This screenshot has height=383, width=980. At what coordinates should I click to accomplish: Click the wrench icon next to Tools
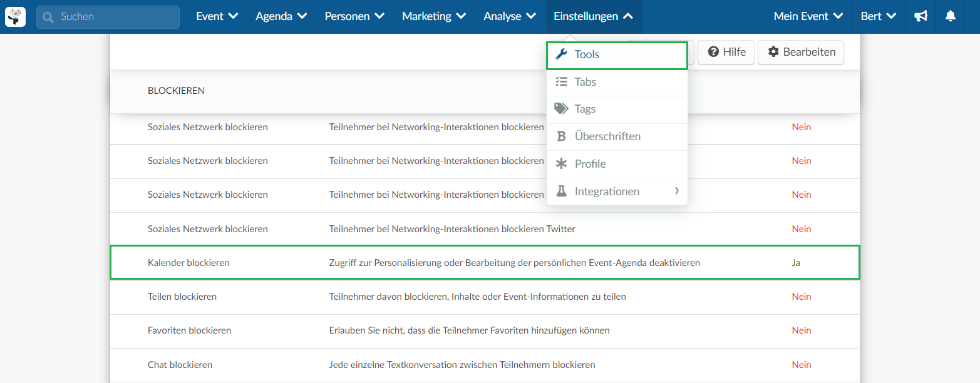click(x=562, y=54)
